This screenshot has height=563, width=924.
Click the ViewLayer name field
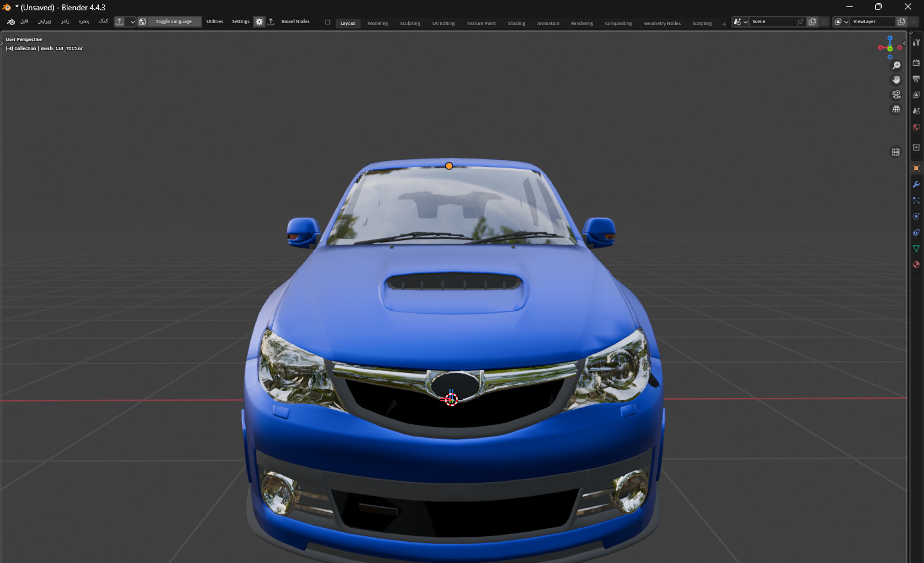(872, 22)
